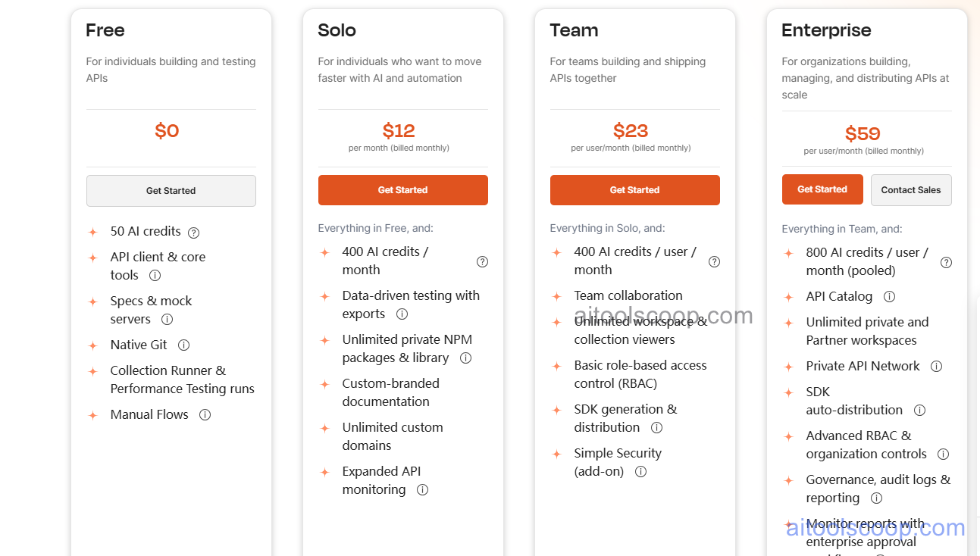
Task: Click 'Unlimited workspace & collection viewers' text
Action: (x=640, y=330)
